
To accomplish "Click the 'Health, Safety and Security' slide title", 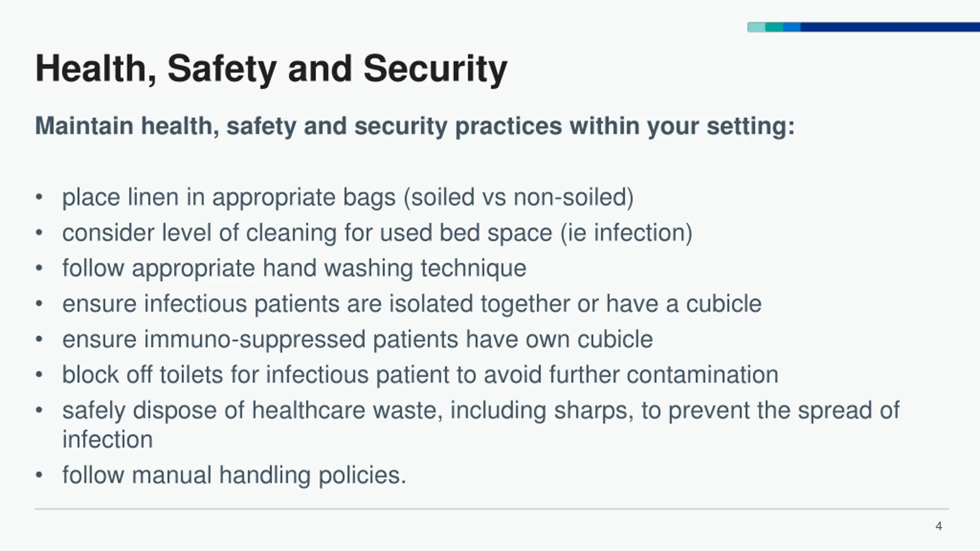I will pos(271,69).
